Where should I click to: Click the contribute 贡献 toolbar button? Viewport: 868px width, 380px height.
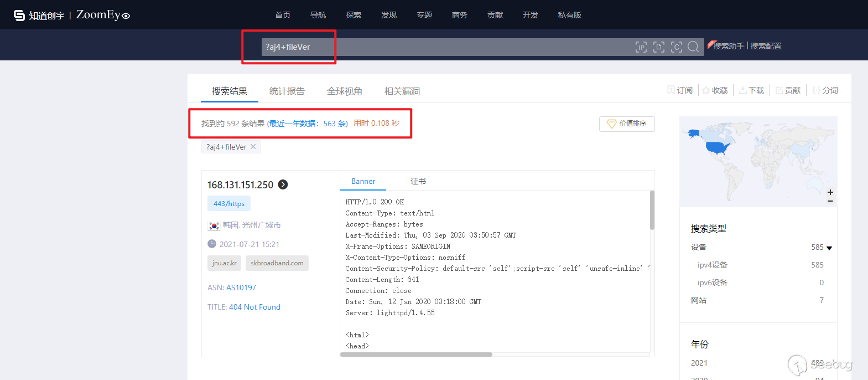(x=788, y=90)
